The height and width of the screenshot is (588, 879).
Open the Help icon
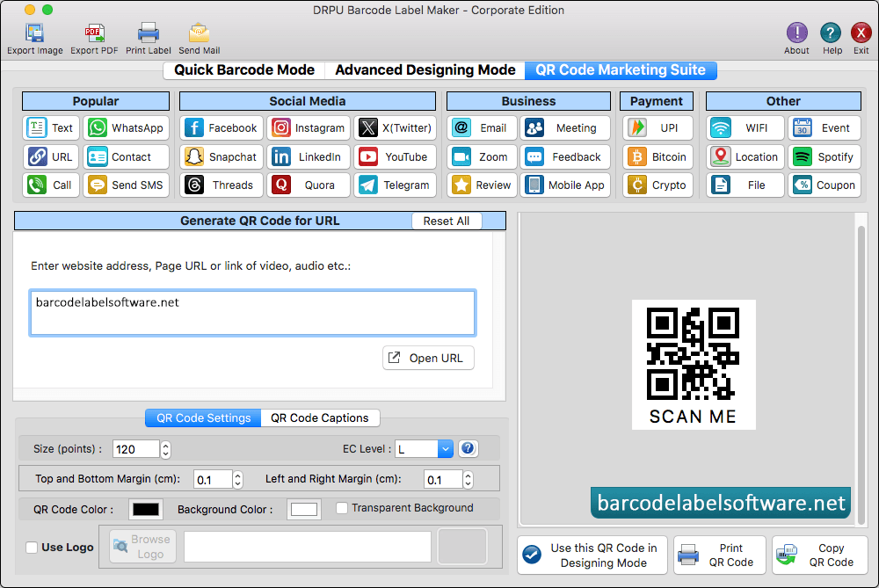tap(831, 33)
